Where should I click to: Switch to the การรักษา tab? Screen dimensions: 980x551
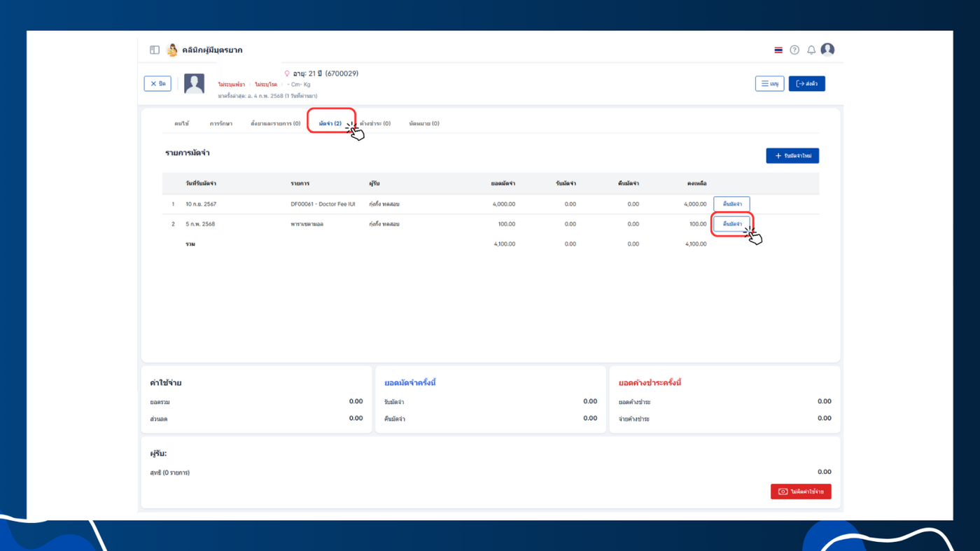(x=220, y=123)
